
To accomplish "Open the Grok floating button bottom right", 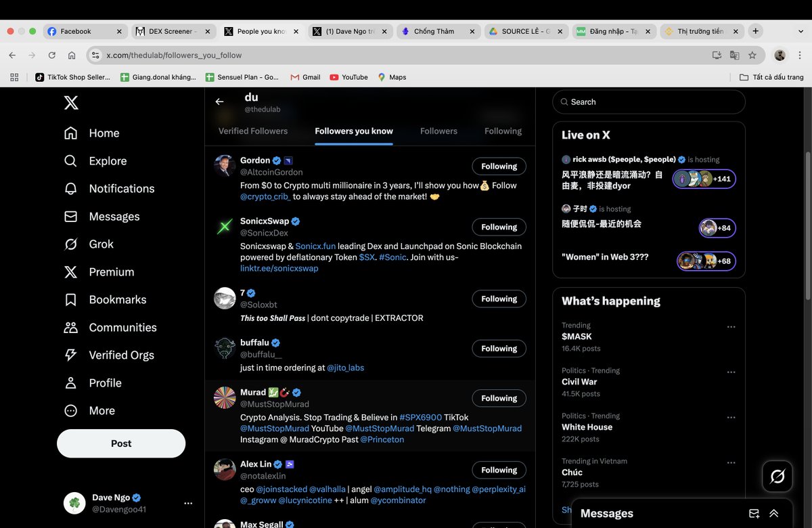I will (x=777, y=476).
